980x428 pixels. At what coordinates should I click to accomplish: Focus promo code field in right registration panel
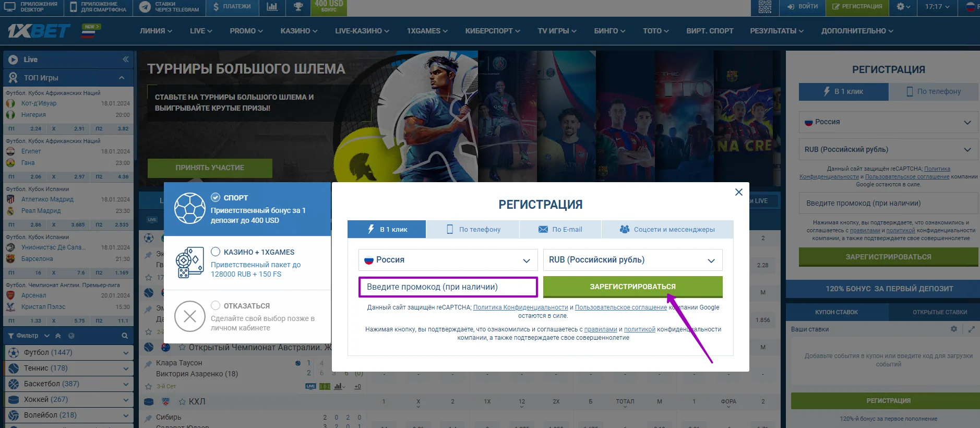click(888, 204)
